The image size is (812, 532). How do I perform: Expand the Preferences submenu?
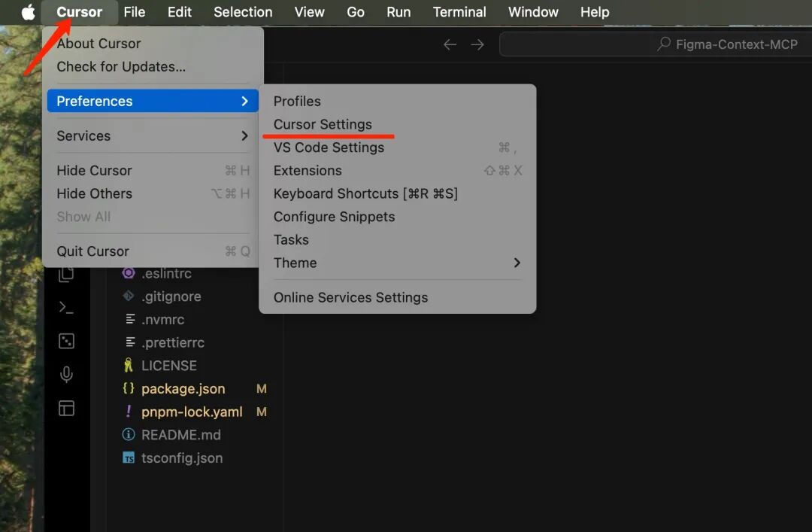click(153, 101)
